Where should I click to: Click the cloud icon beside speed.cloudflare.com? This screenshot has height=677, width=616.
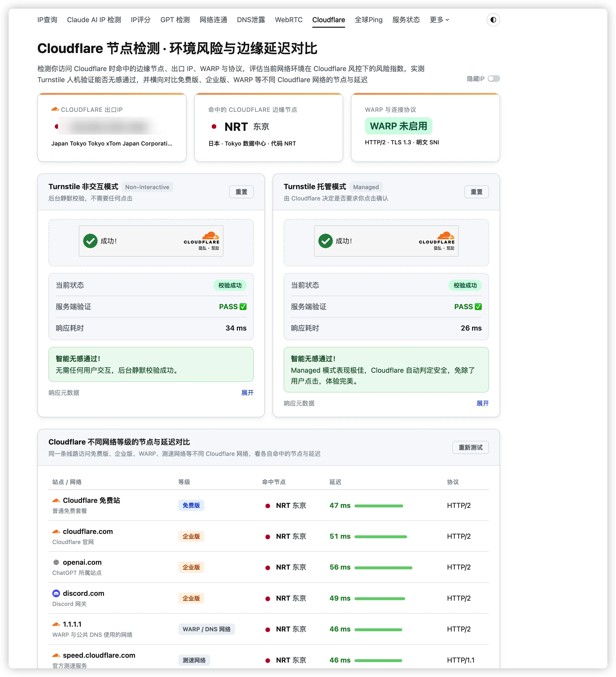[x=56, y=655]
